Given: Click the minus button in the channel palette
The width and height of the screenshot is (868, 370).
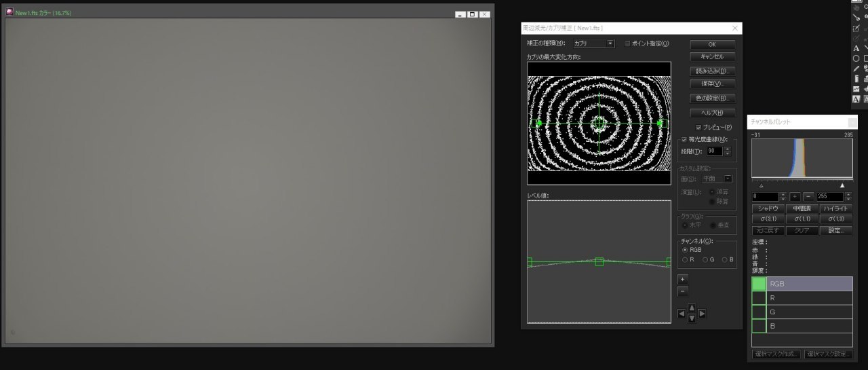Looking at the screenshot, I should (x=808, y=196).
